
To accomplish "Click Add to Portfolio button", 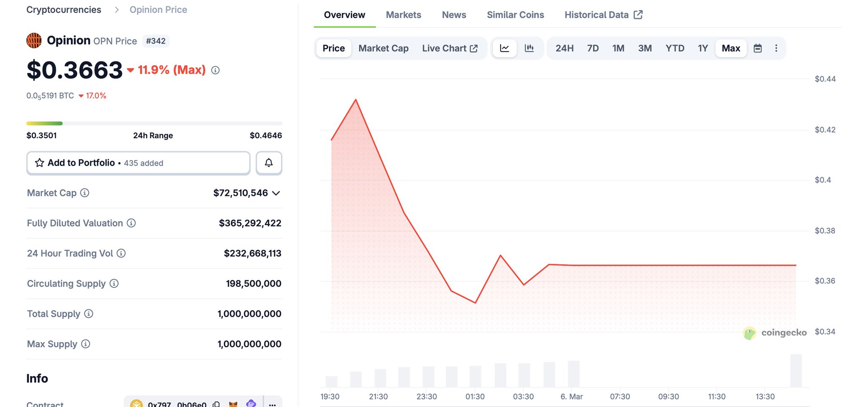I will [138, 163].
